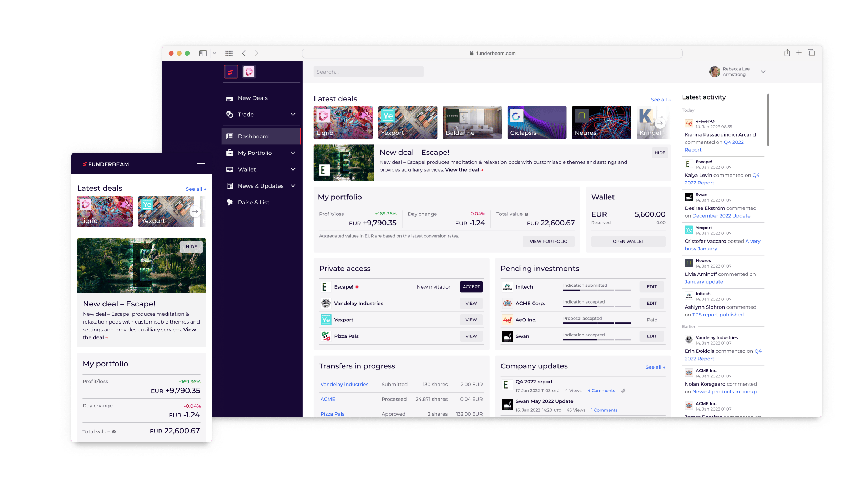Image resolution: width=868 pixels, height=488 pixels.
Task: Open the Yexport deal card in browser
Action: tap(408, 122)
